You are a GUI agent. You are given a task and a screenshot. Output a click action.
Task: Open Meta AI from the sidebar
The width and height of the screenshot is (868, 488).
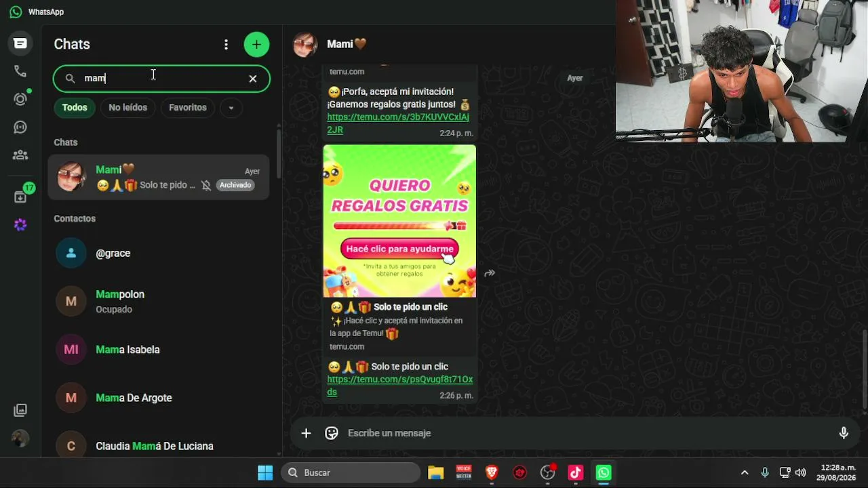tap(20, 225)
